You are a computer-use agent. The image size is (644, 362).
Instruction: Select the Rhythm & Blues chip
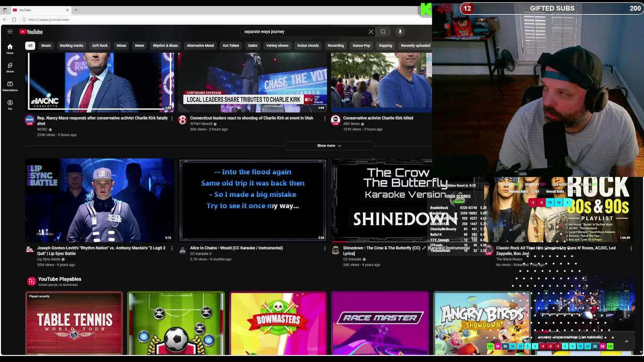165,46
